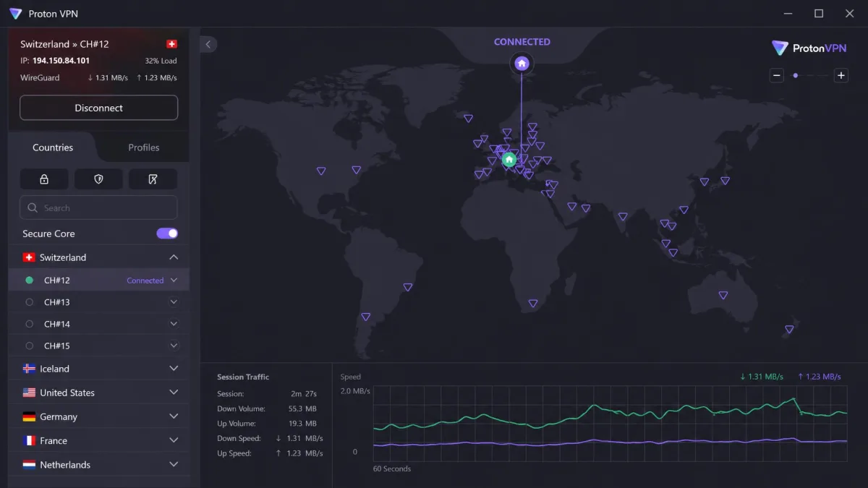Screen dimensions: 868x488
Task: Expand CH#15 server details chevron
Action: point(174,346)
